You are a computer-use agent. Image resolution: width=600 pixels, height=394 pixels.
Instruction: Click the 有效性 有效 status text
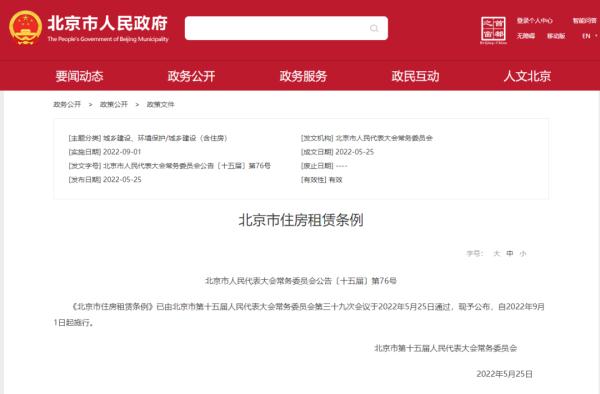pos(336,179)
